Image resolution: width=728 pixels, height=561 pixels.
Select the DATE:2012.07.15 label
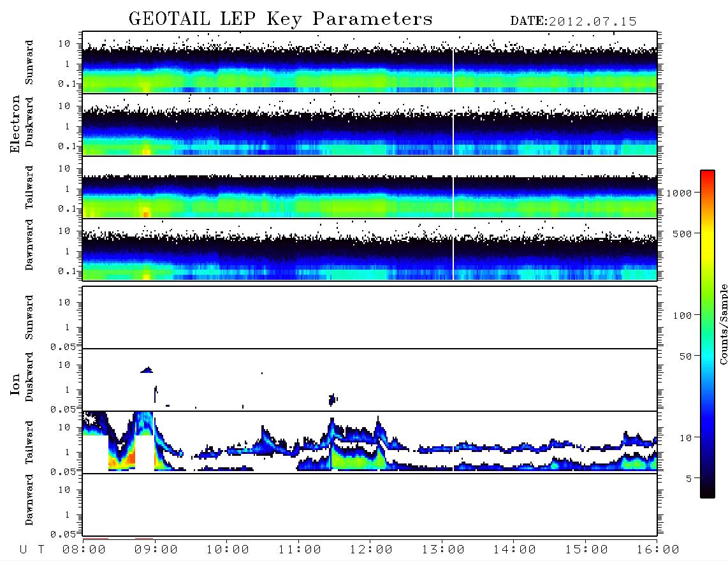coord(573,22)
